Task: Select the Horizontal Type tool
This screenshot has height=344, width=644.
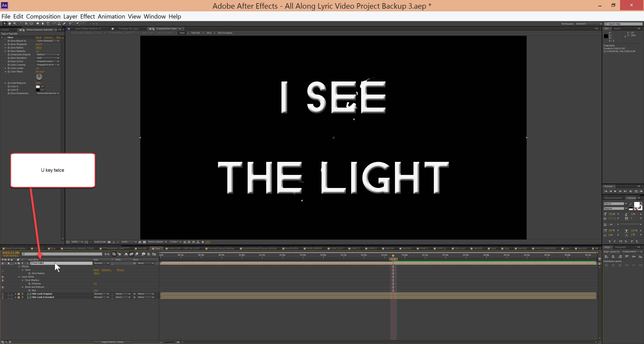Action: coord(48,24)
